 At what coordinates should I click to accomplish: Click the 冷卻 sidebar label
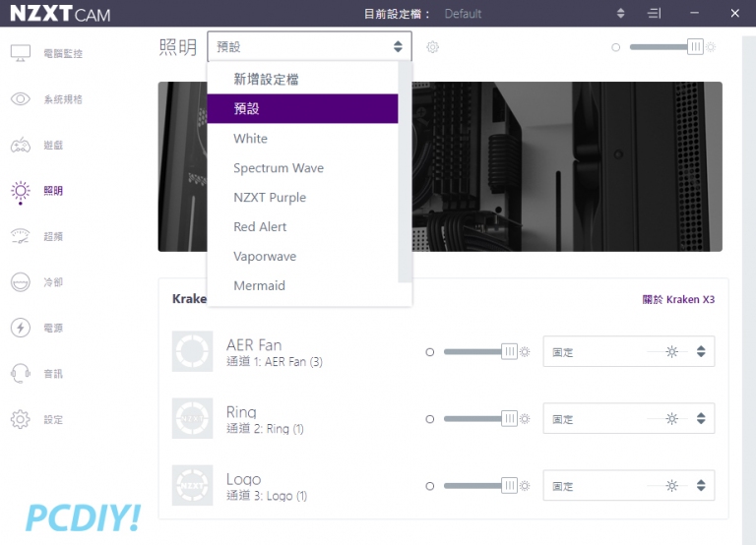pyautogui.click(x=53, y=282)
